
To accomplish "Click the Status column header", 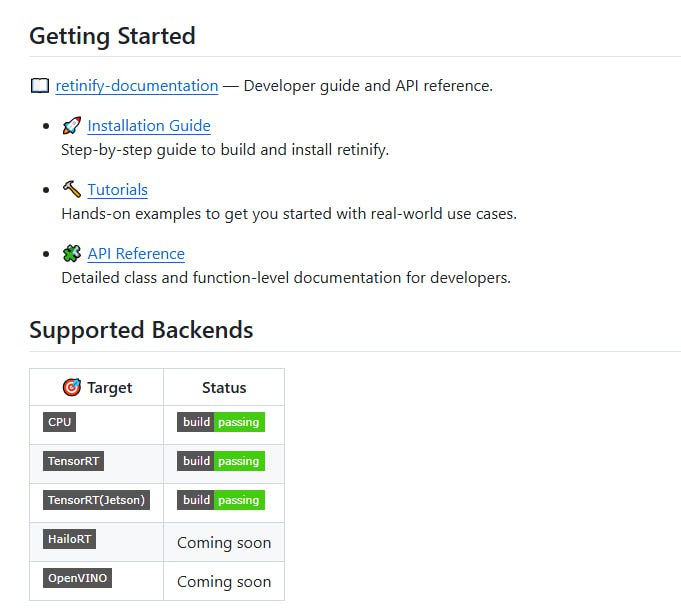I will (x=224, y=388).
